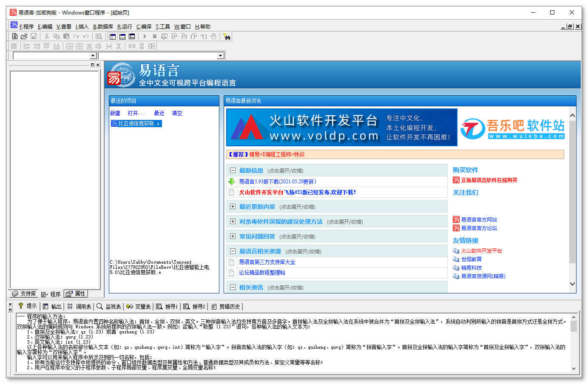Click the step-into braces debug icon
This screenshot has width=588, height=384.
point(184,37)
